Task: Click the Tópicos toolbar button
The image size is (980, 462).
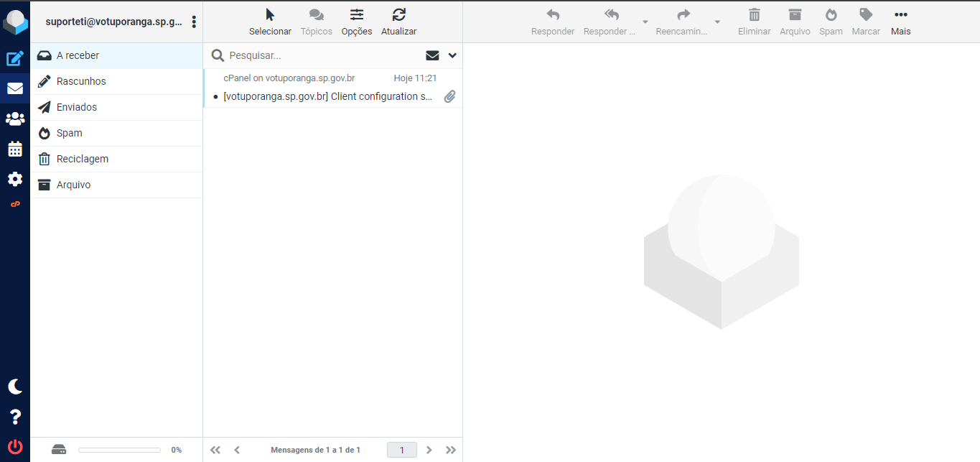Action: tap(317, 22)
